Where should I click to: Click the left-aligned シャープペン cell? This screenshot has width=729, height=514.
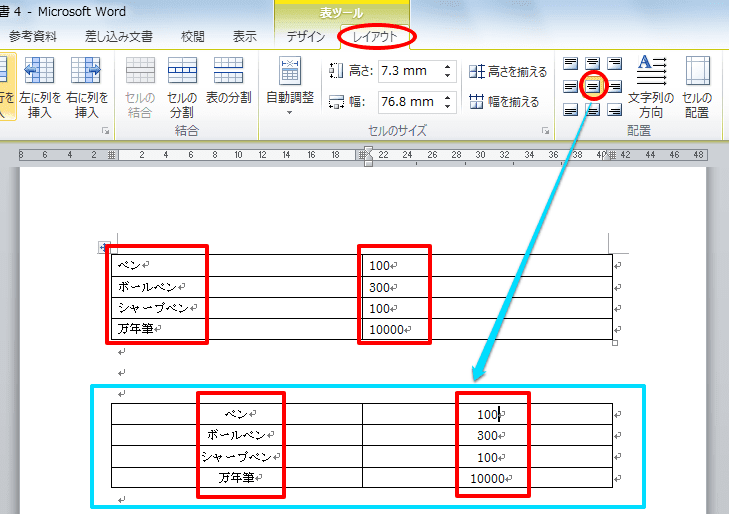pyautogui.click(x=236, y=308)
